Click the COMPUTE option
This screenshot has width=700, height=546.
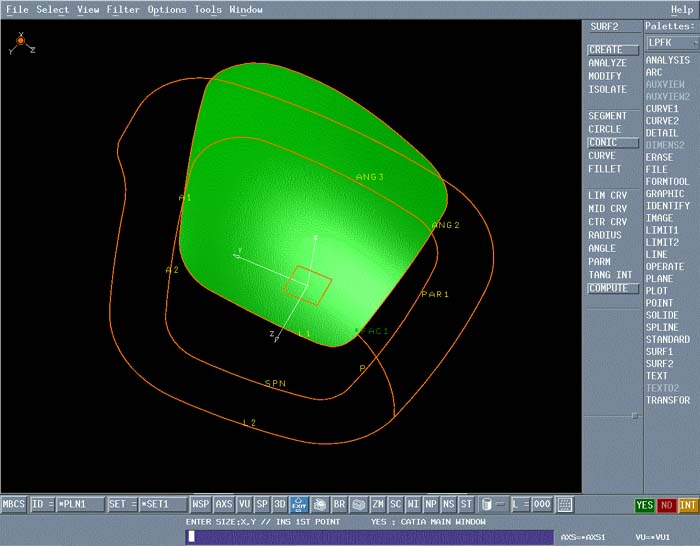click(608, 288)
